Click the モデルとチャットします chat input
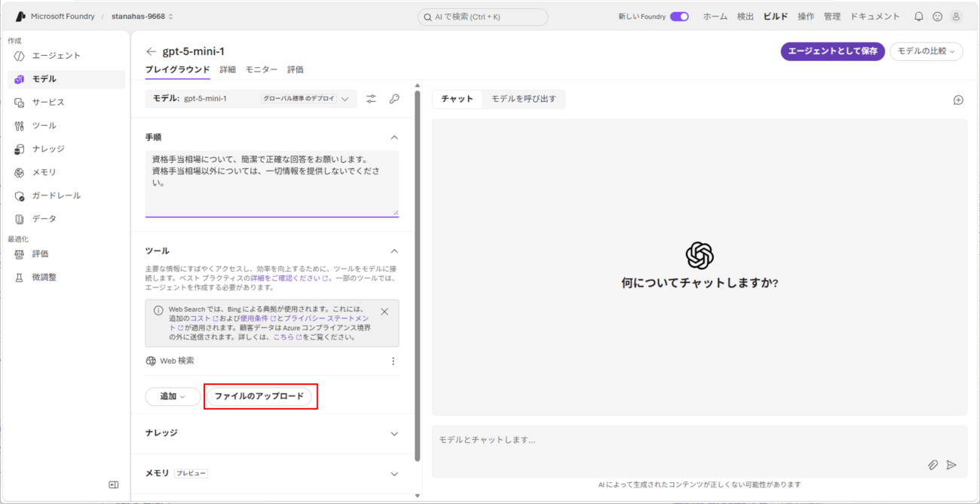The image size is (980, 504). (x=699, y=452)
